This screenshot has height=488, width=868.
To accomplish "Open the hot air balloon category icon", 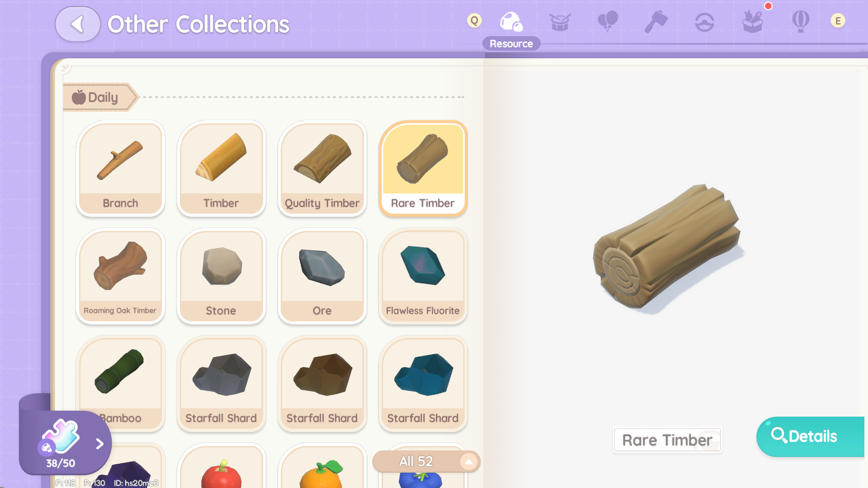I will [x=801, y=21].
